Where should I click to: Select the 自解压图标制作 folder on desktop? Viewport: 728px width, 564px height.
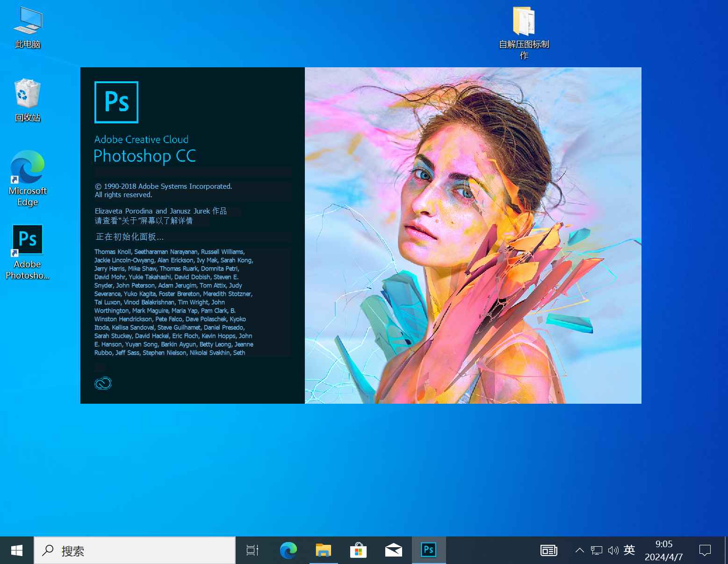pos(524,33)
